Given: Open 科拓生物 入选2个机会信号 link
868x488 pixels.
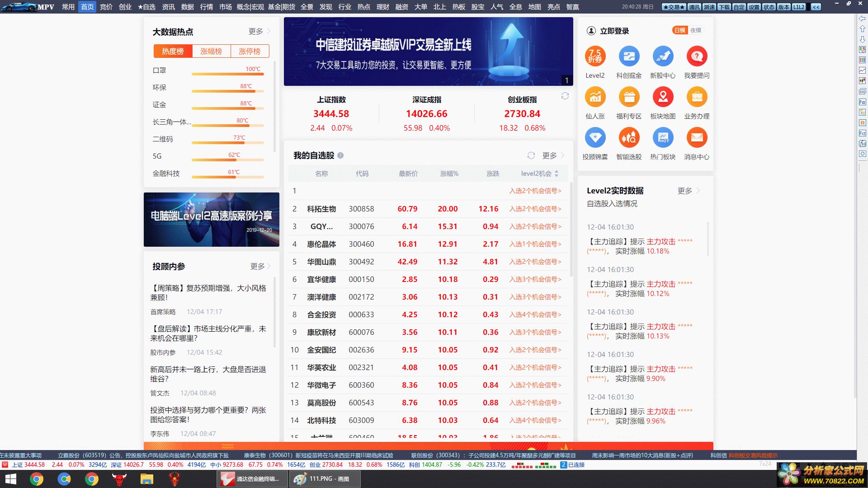Looking at the screenshot, I should (535, 209).
